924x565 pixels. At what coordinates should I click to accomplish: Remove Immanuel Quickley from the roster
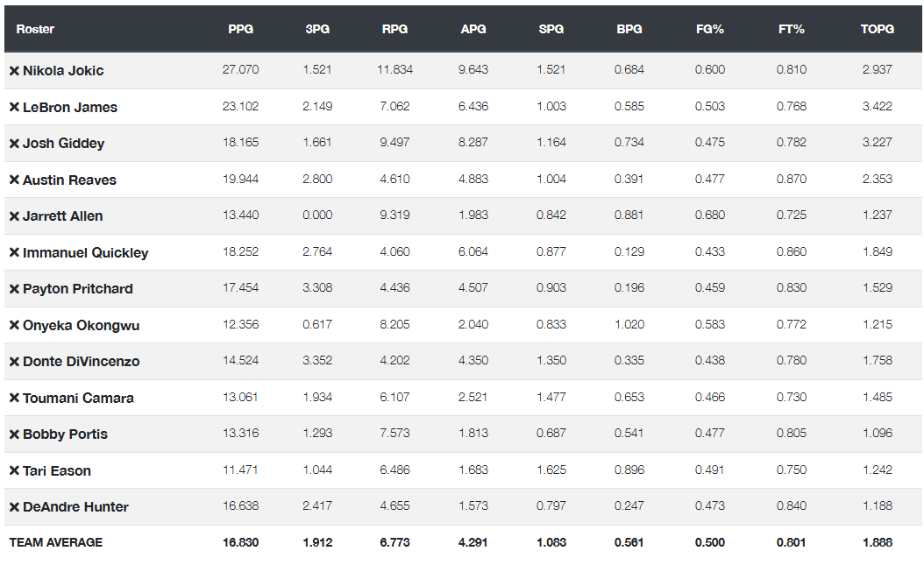(14, 253)
